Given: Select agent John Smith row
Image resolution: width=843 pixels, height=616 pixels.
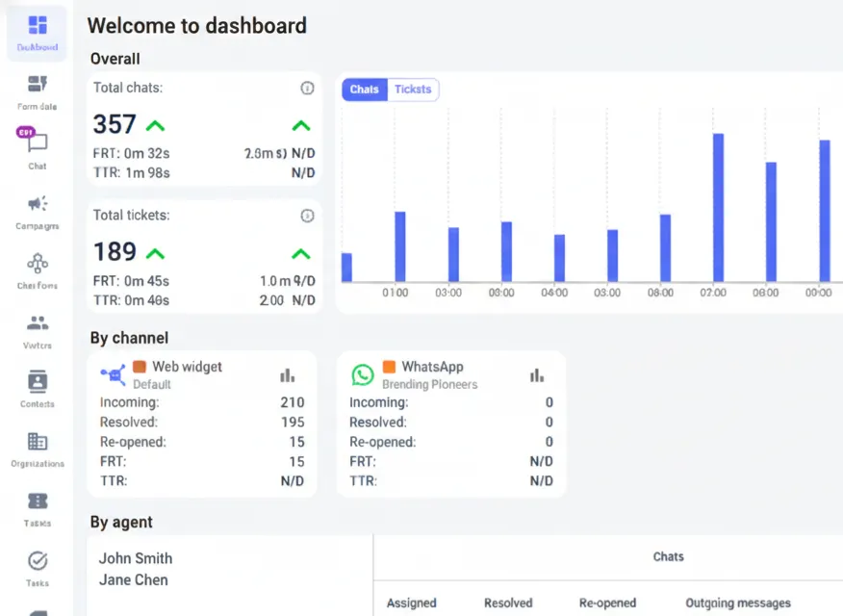Looking at the screenshot, I should [136, 558].
